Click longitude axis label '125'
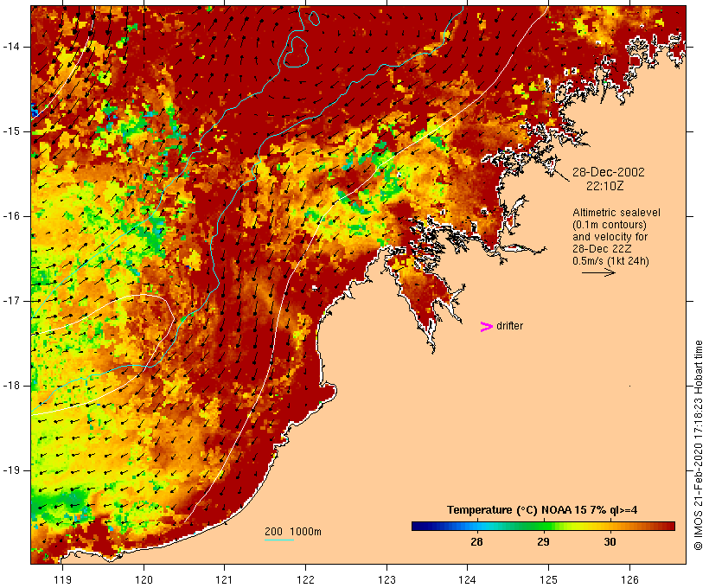 (x=548, y=579)
